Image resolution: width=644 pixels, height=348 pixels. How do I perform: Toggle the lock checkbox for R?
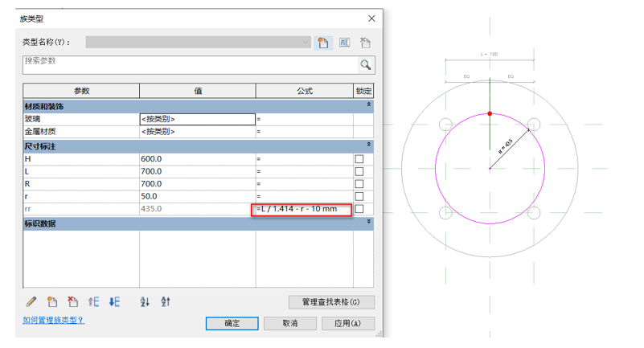tap(359, 184)
